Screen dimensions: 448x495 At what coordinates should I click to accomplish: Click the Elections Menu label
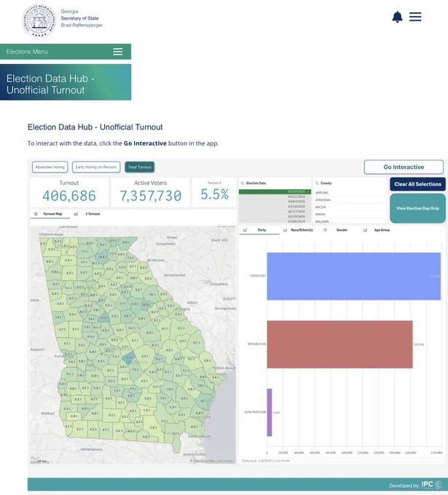pos(27,52)
